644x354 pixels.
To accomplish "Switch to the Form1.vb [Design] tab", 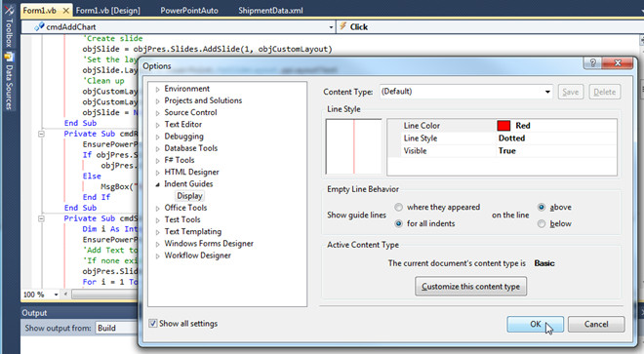I will pyautogui.click(x=108, y=11).
